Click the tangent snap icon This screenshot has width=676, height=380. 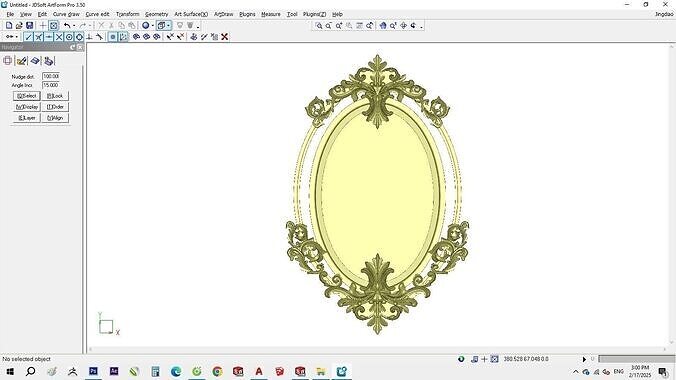click(x=100, y=37)
